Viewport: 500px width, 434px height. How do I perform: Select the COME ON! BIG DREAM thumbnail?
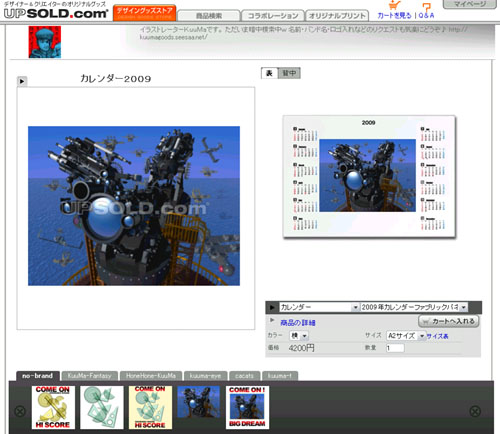[x=247, y=407]
